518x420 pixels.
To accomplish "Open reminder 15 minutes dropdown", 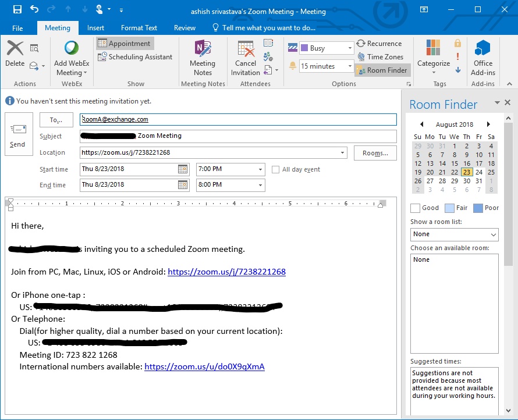I will pos(350,66).
